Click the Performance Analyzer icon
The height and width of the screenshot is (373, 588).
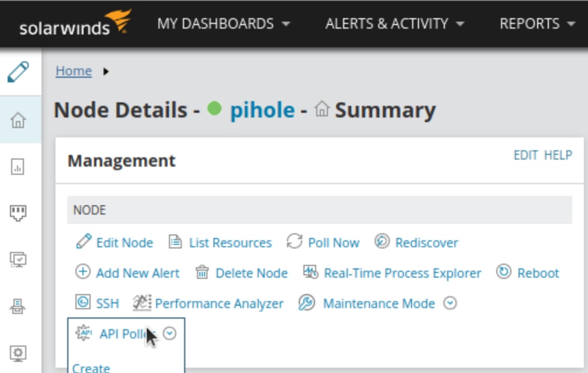pyautogui.click(x=142, y=302)
